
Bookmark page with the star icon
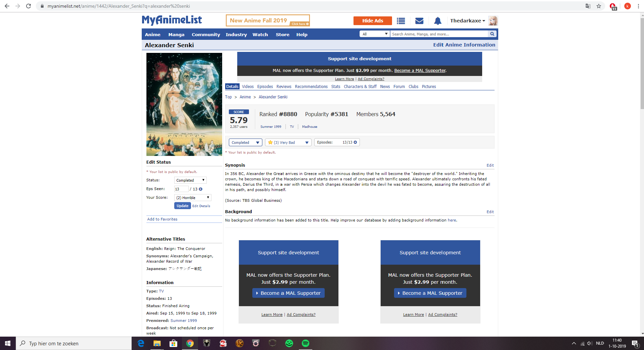click(599, 6)
